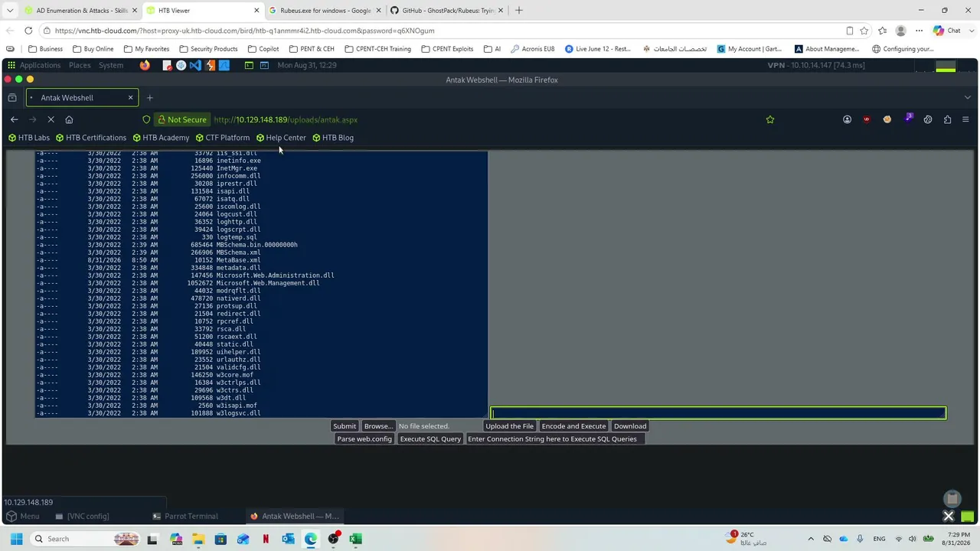Click Encode and Execute button

(573, 426)
